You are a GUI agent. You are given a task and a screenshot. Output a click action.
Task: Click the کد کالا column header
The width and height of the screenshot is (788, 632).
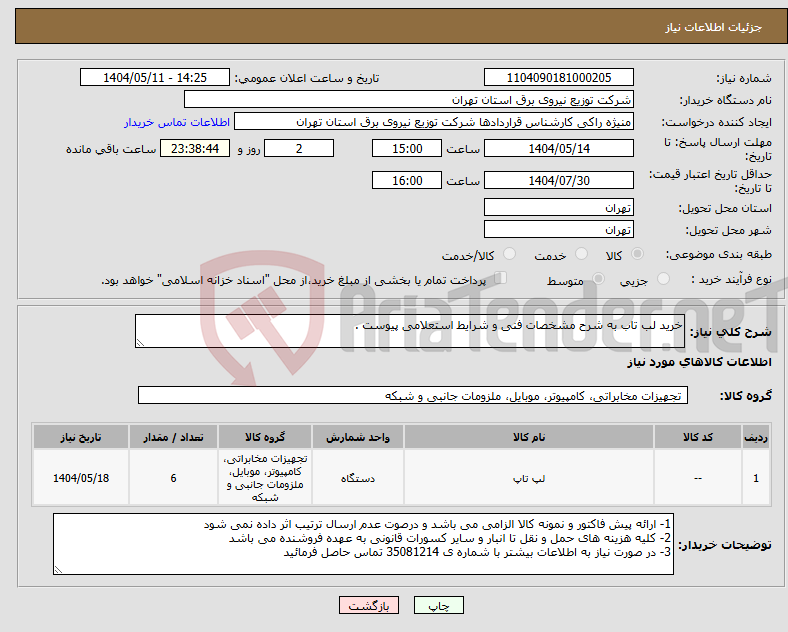(x=698, y=437)
